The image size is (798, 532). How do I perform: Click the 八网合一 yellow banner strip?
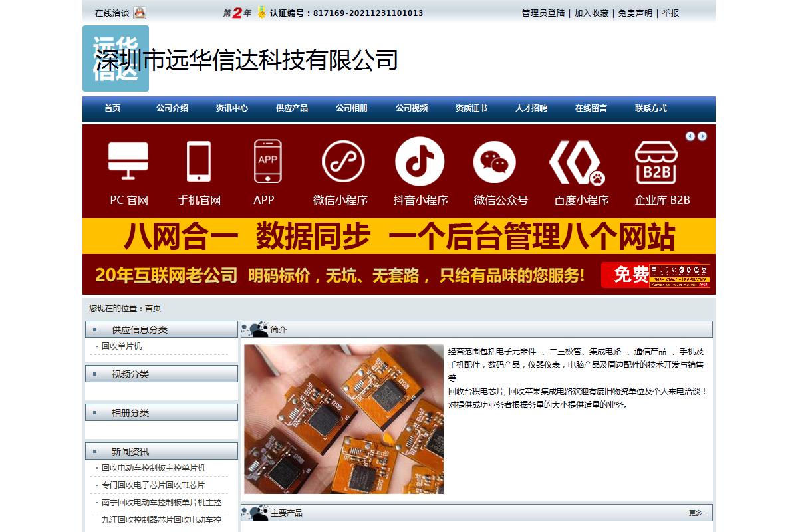[399, 236]
